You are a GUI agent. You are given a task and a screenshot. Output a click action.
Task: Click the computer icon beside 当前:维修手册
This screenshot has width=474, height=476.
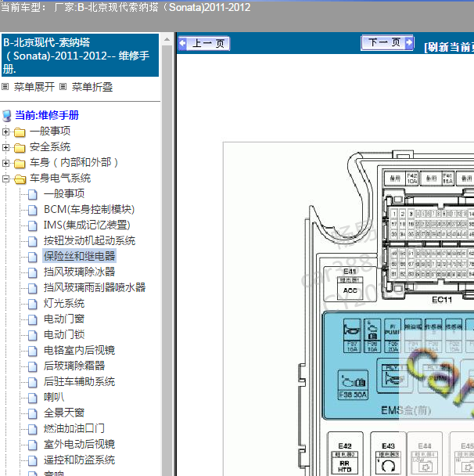(7, 116)
